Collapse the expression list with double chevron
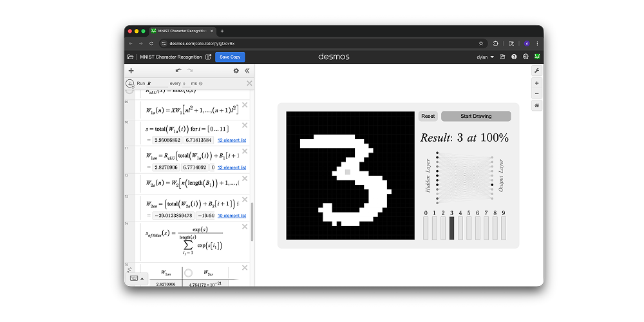The height and width of the screenshot is (322, 644). click(x=247, y=71)
